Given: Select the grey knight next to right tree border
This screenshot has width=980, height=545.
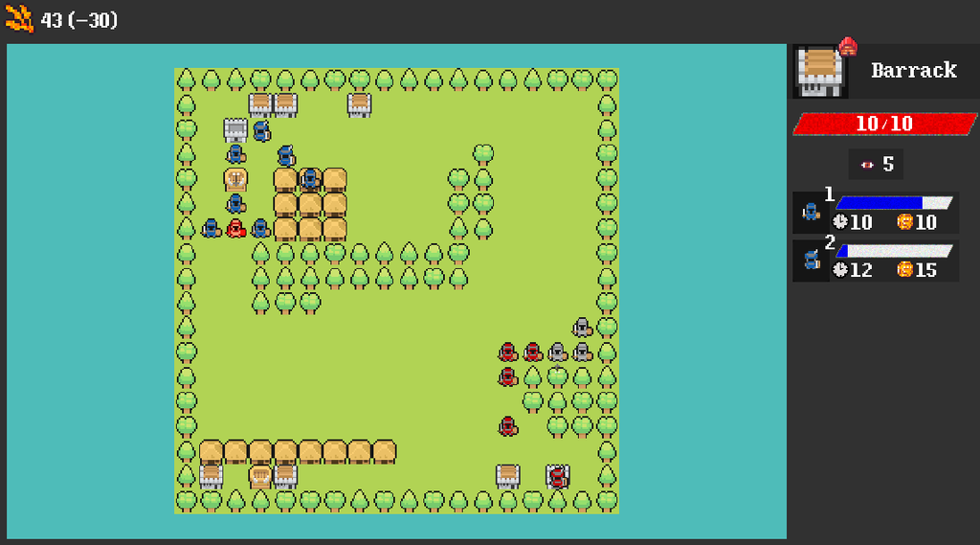Looking at the screenshot, I should pos(582,352).
